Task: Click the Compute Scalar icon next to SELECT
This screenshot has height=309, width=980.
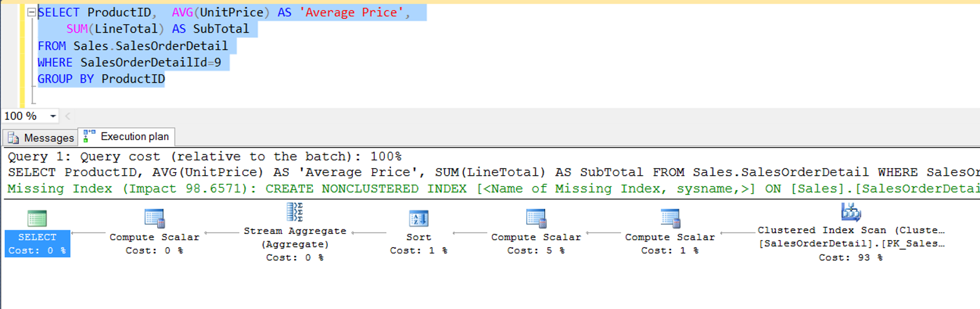Action: pos(155,218)
